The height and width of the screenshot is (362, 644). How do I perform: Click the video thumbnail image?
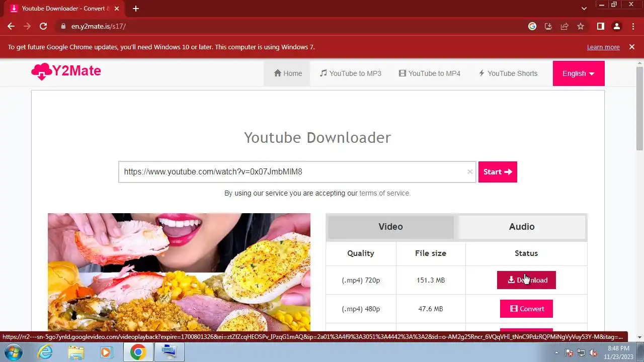(x=179, y=272)
